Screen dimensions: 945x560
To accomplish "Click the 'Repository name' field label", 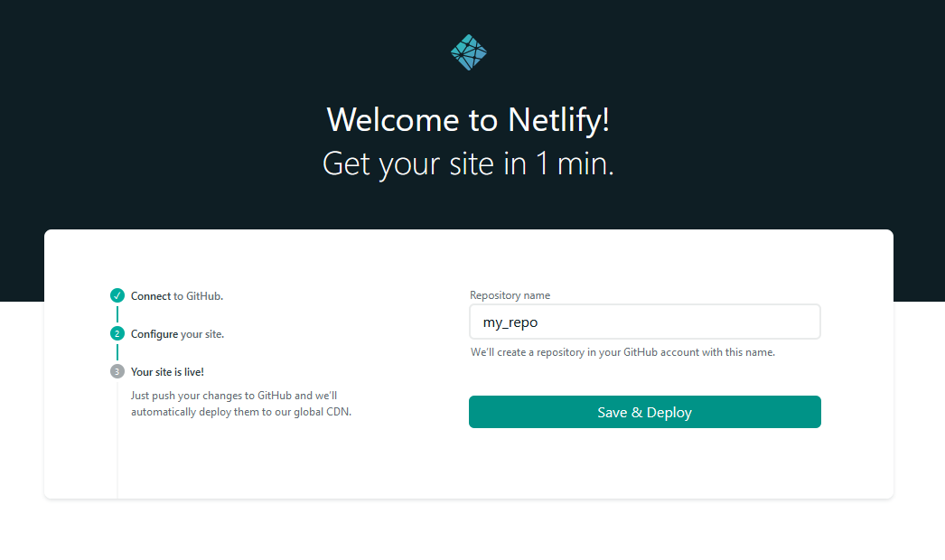I will (510, 295).
